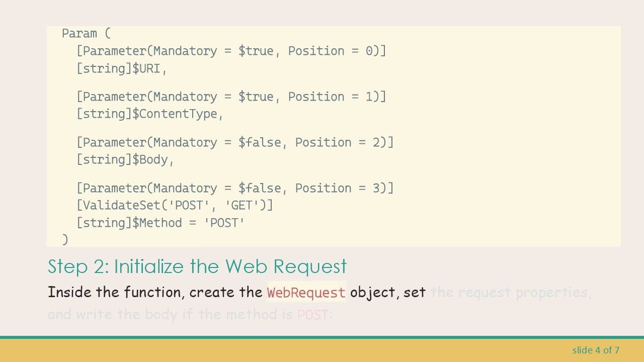This screenshot has width=644, height=362.
Task: Click the "Param (" opening code line
Action: click(x=86, y=34)
